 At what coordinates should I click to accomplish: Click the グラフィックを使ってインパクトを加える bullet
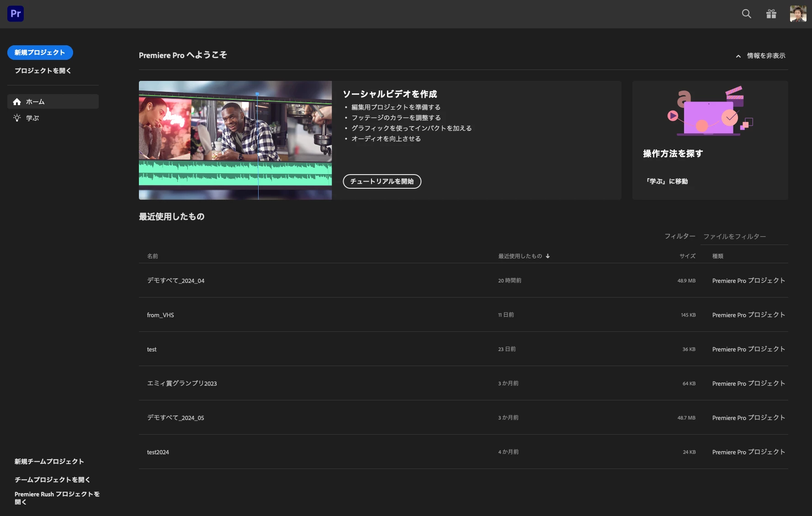411,128
